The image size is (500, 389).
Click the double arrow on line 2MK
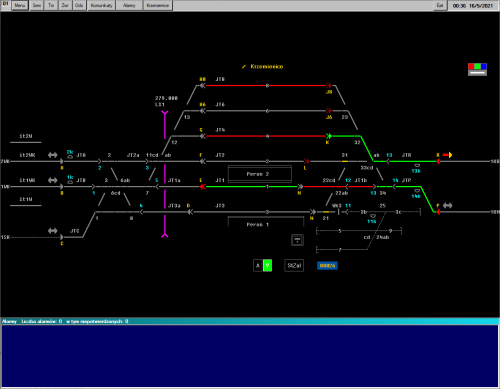point(53,155)
